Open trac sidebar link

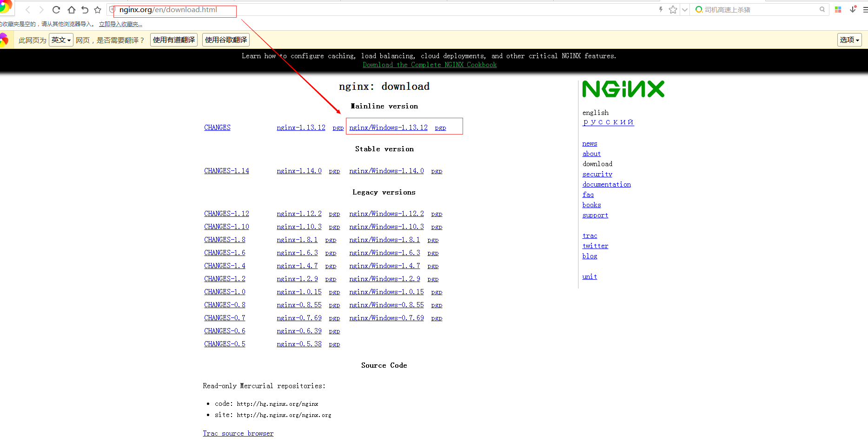click(590, 236)
